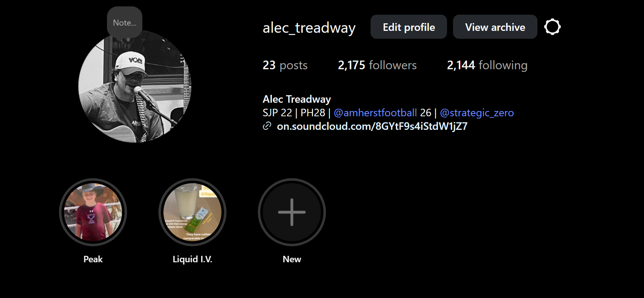Click the Alec Treadway display name
Screen dimensions: 644x298
coord(297,99)
